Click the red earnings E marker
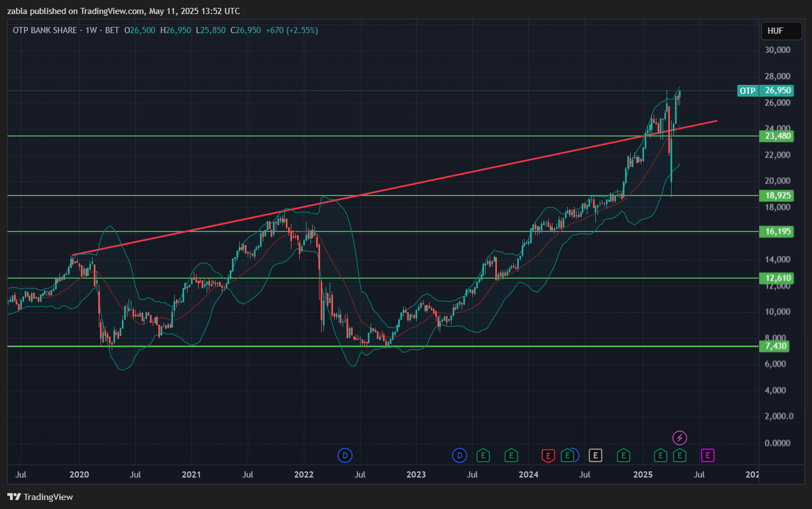Viewport: 812px width, 509px height. click(x=548, y=456)
